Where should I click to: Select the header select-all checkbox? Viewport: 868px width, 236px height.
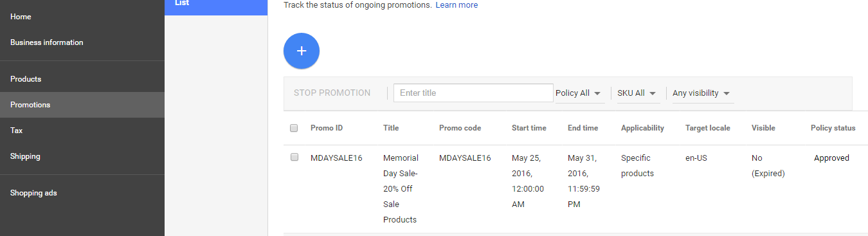pos(294,128)
